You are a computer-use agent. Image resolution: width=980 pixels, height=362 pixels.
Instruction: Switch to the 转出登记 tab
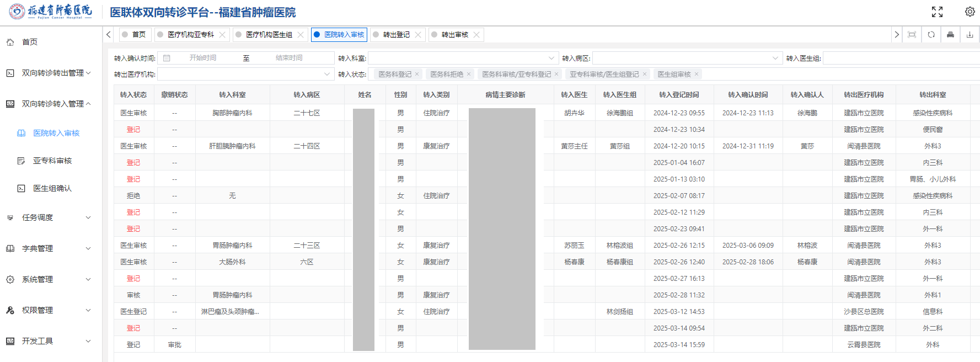(x=396, y=35)
